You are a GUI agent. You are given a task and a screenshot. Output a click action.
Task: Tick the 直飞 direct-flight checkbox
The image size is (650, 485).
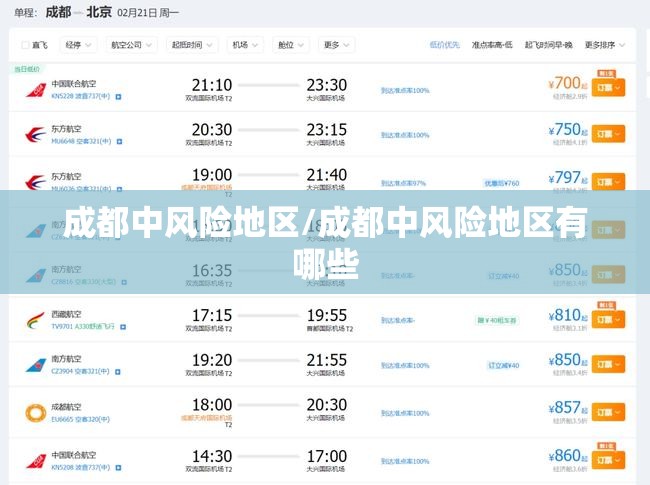[x=25, y=45]
